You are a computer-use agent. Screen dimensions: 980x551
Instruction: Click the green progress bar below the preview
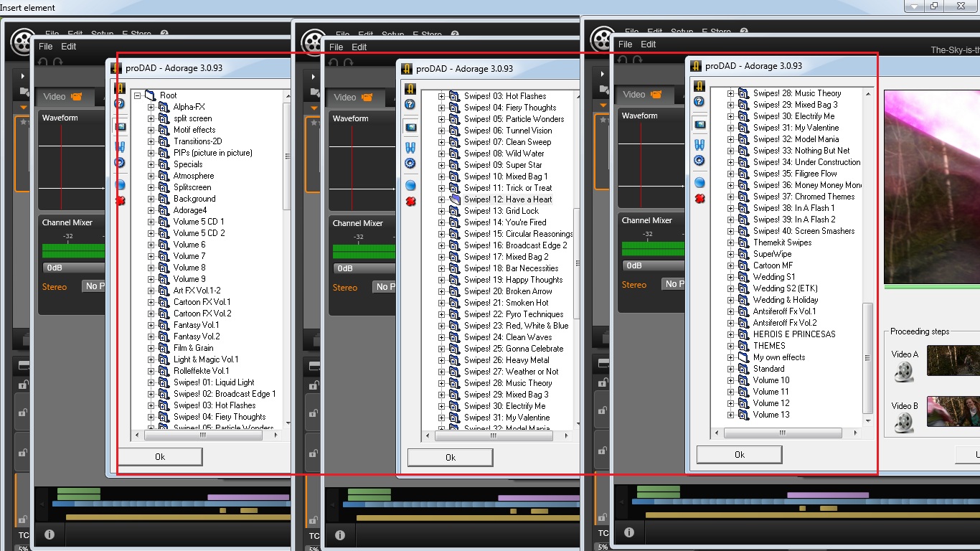pyautogui.click(x=932, y=288)
